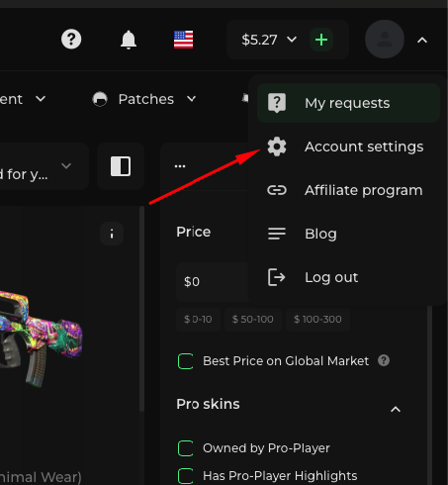Select the US flag language icon
This screenshot has width=448, height=485.
pos(183,40)
